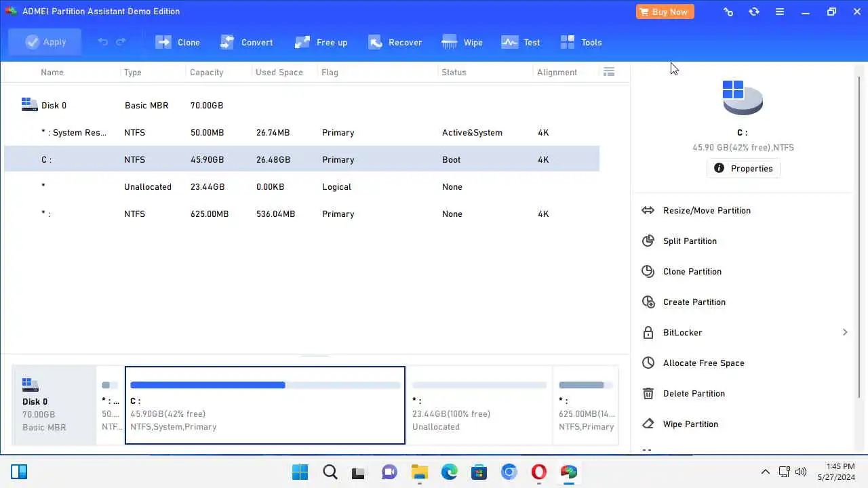This screenshot has height=488, width=868.
Task: Select the 625.00MB NTFS partition row
Action: 302,213
